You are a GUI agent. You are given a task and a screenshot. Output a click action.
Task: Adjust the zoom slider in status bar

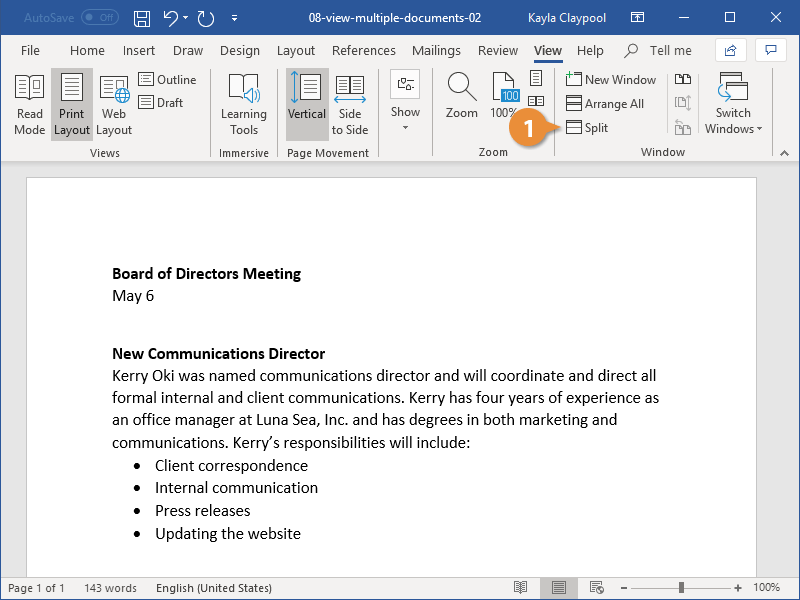[681, 588]
